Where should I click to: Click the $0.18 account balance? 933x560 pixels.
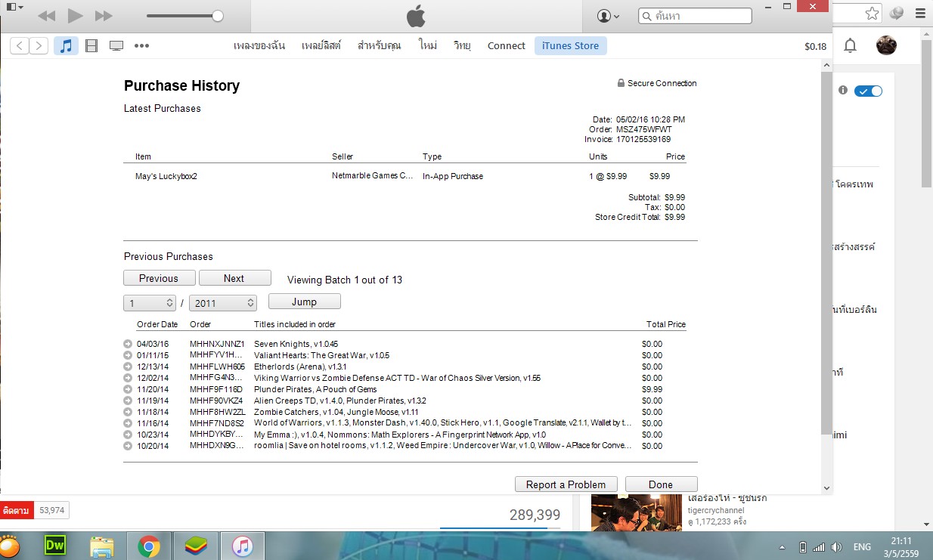815,46
